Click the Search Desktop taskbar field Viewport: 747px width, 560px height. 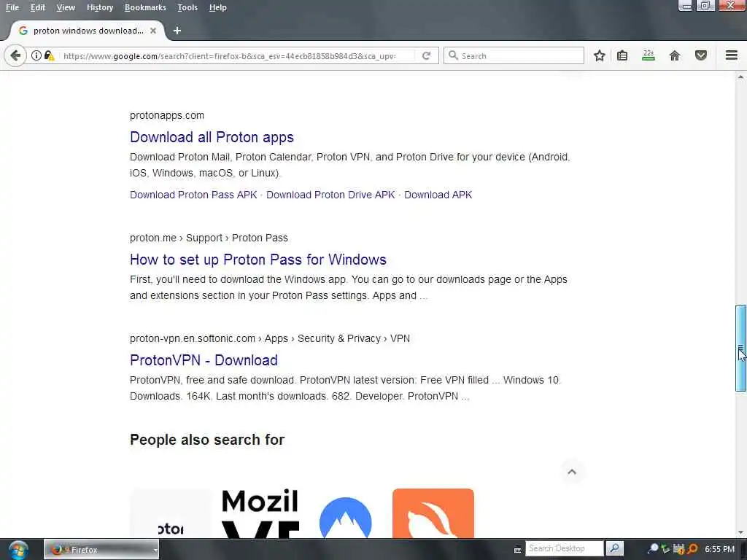tap(564, 548)
